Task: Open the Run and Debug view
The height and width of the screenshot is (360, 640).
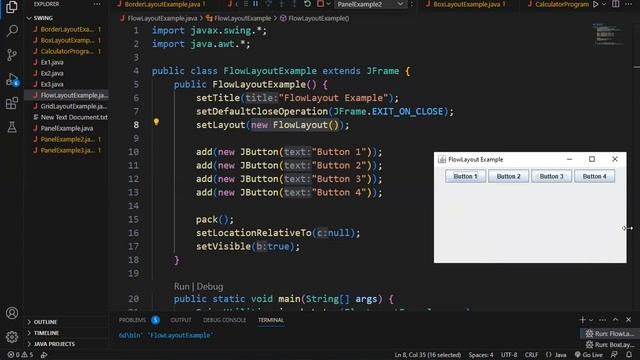Action: coord(12,79)
